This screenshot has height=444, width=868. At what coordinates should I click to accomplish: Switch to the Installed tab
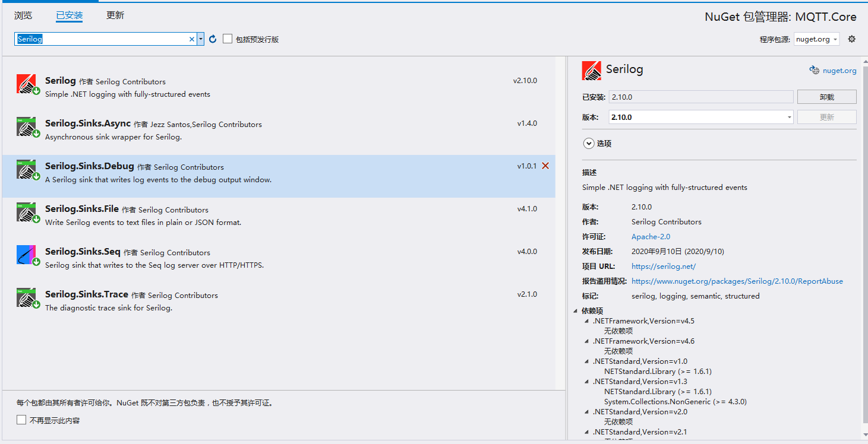(x=69, y=15)
